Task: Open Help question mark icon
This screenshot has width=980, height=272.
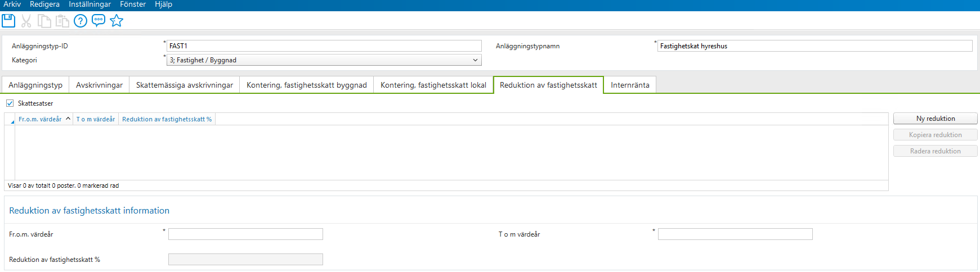Action: tap(80, 21)
